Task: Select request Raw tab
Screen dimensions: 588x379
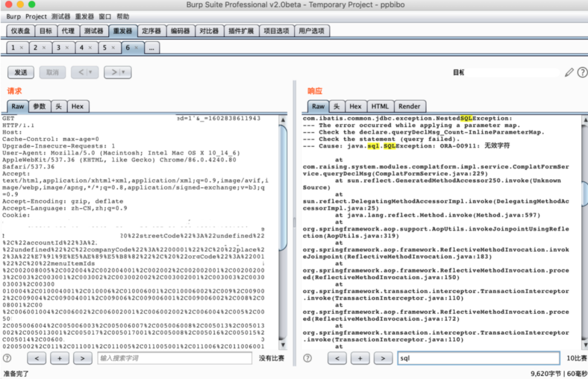Action: [17, 107]
